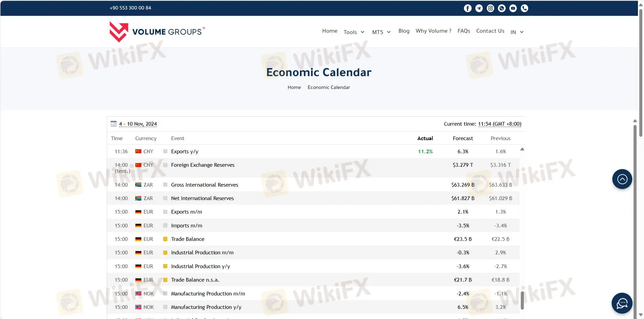This screenshot has width=644, height=319.
Task: Open the MT5 dropdown menu
Action: (381, 32)
